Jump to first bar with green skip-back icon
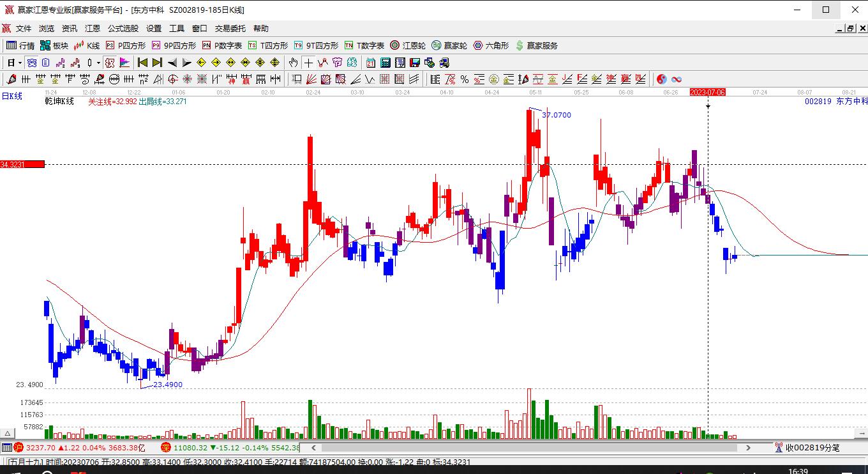The image size is (868, 474). tap(143, 63)
